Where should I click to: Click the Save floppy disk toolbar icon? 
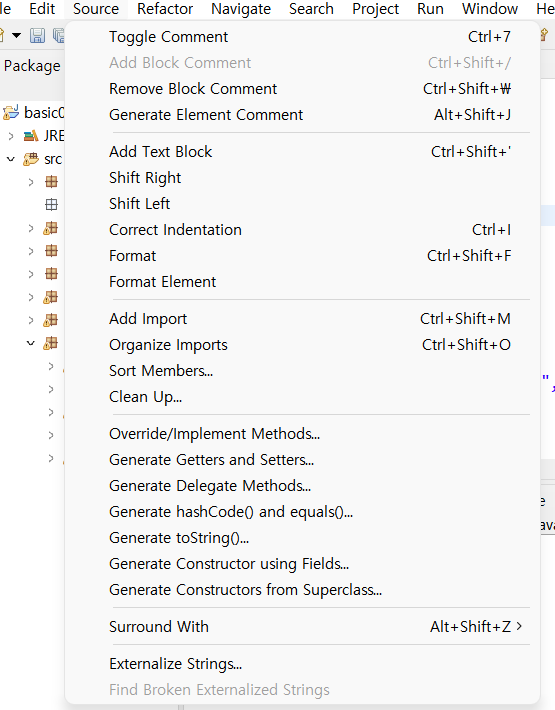point(37,35)
